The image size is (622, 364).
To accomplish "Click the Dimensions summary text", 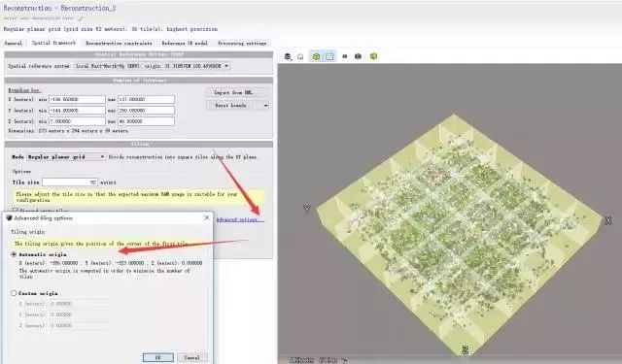I will [68, 131].
